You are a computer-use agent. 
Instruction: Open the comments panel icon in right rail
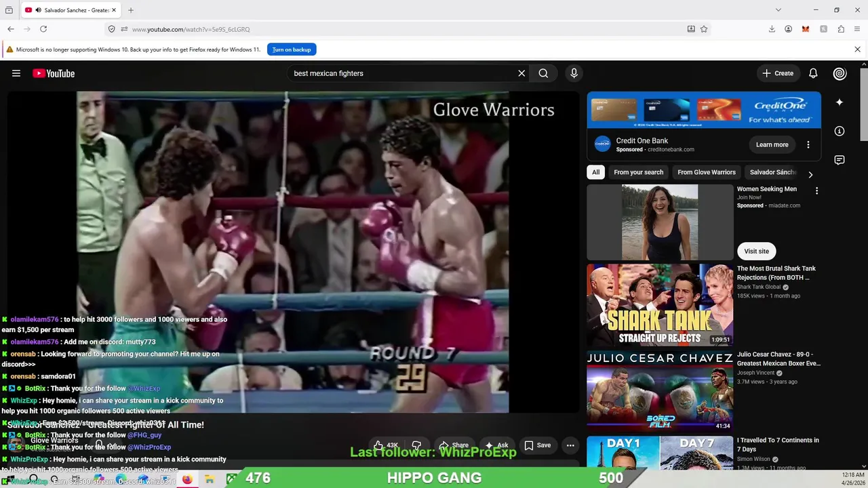pyautogui.click(x=840, y=160)
